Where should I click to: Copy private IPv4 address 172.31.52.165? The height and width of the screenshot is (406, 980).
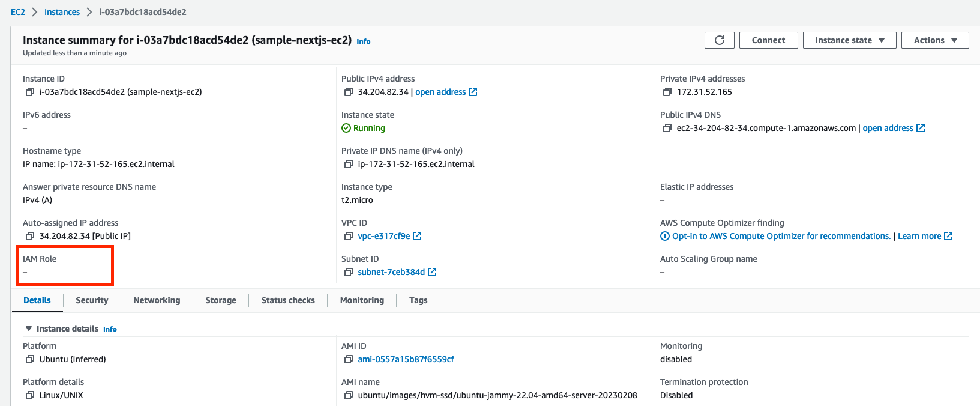pos(667,92)
